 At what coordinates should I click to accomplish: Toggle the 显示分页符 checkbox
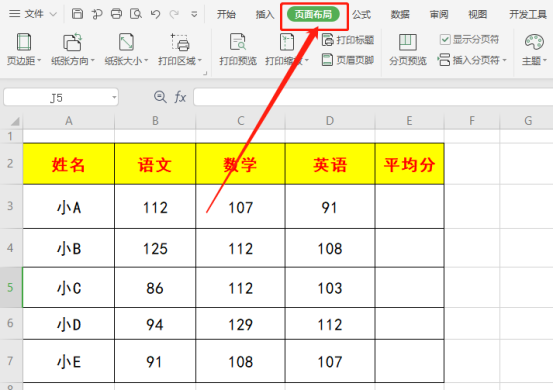pyautogui.click(x=445, y=40)
